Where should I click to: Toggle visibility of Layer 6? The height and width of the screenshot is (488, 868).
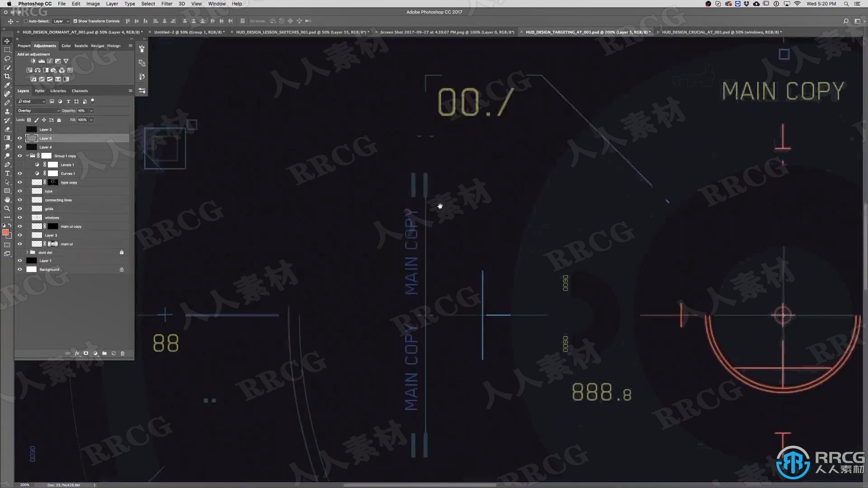(20, 138)
